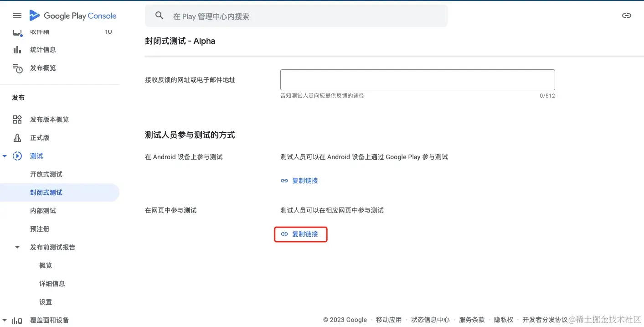Open 服务条款 footer link

pyautogui.click(x=472, y=320)
